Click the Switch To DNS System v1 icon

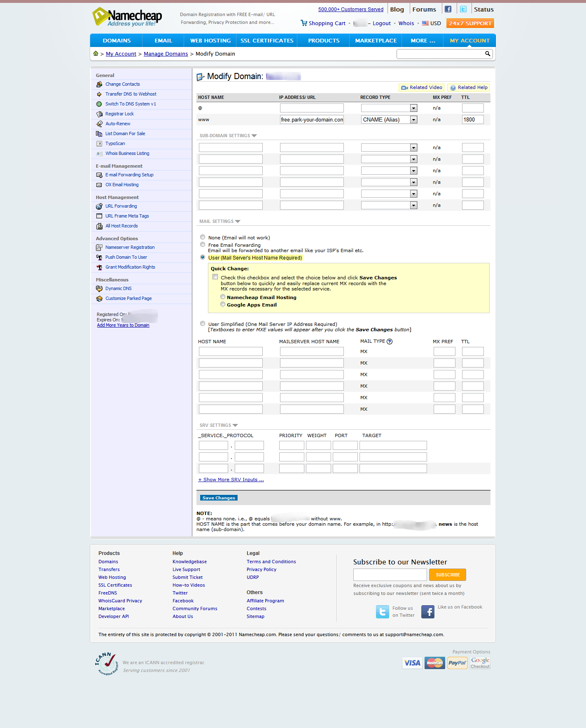(x=99, y=104)
